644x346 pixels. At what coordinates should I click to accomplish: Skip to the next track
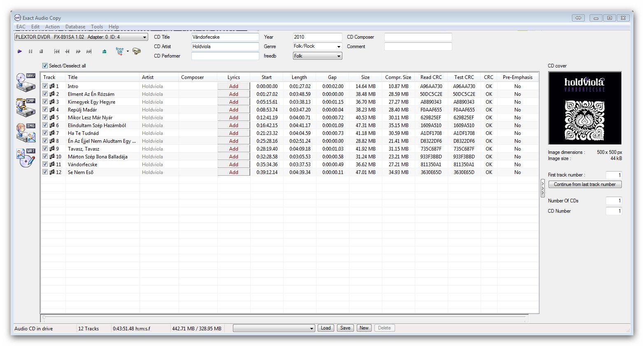89,51
